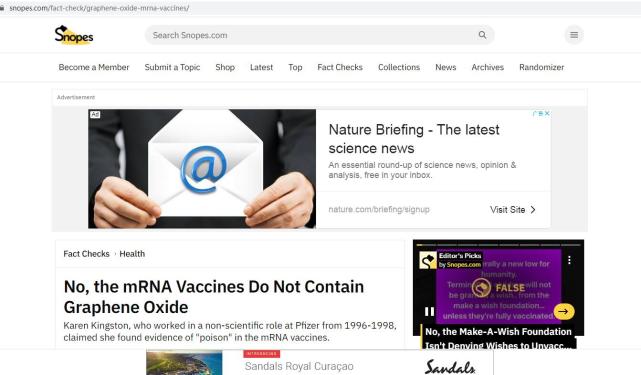Open Become a Member page

coord(94,67)
